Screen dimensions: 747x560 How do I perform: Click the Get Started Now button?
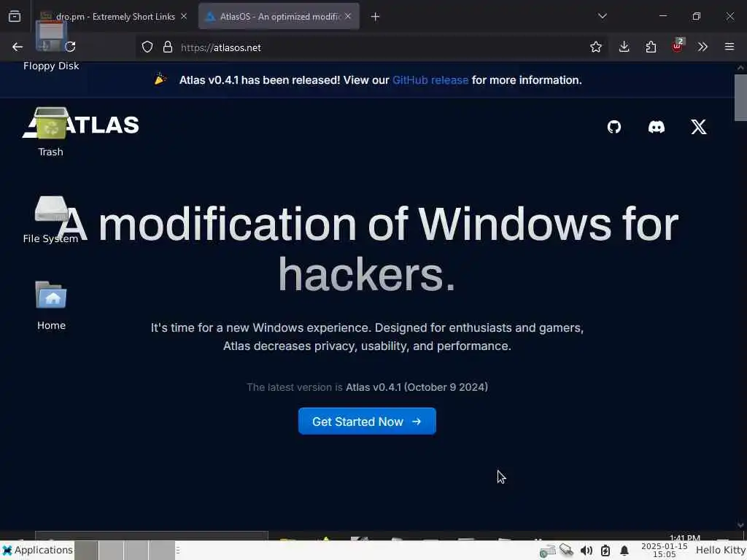(367, 421)
